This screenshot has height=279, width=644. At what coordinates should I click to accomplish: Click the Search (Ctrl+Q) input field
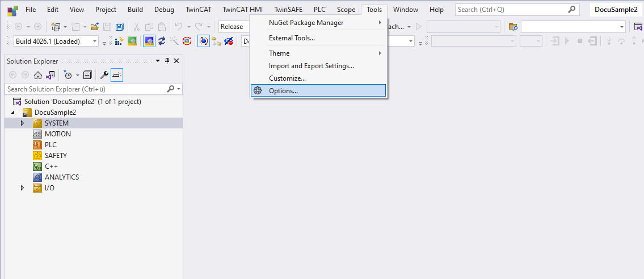point(517,9)
